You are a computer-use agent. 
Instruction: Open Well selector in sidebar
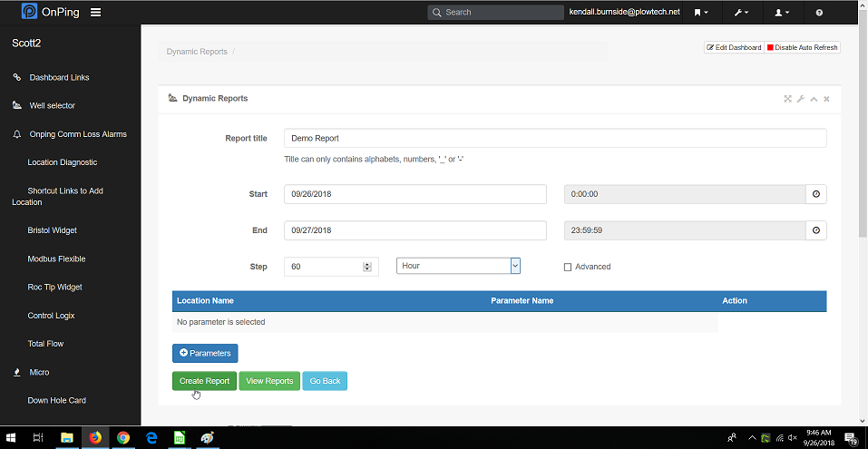click(52, 106)
